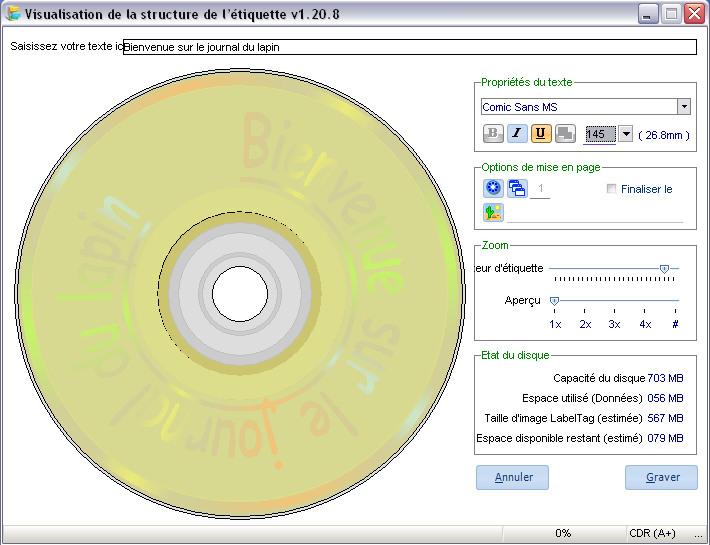The height and width of the screenshot is (545, 710).
Task: Toggle underline text formatting
Action: [x=541, y=134]
